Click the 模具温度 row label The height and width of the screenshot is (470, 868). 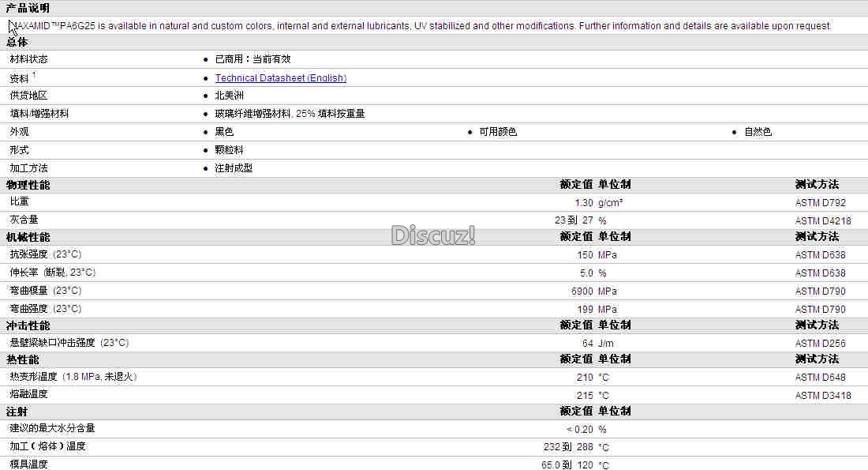28,464
